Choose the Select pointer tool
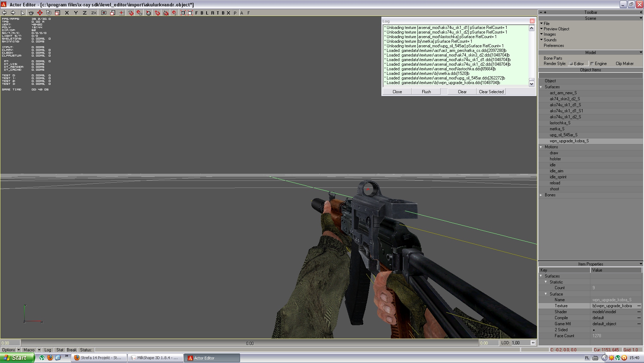 coord(23,13)
